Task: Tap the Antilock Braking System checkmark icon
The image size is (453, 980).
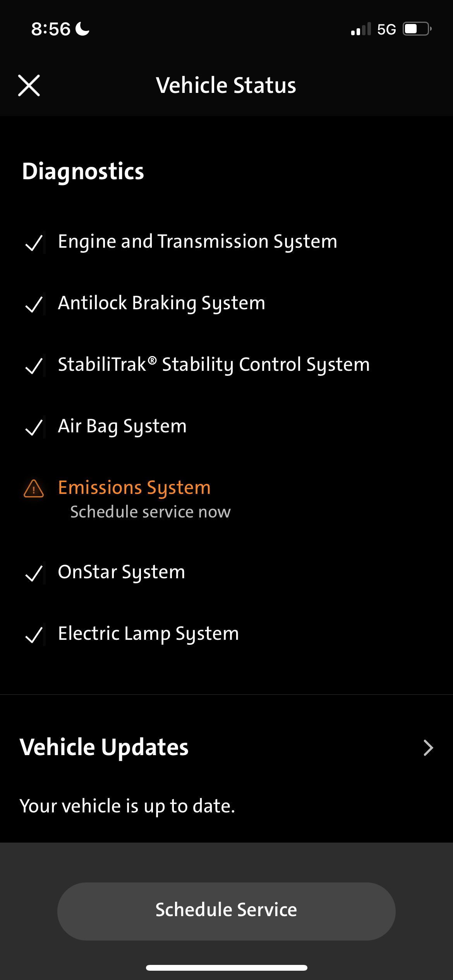Action: [34, 304]
